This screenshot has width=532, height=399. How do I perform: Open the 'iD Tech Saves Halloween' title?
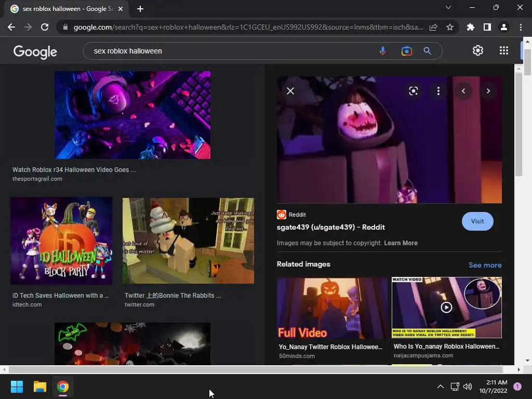coord(60,296)
